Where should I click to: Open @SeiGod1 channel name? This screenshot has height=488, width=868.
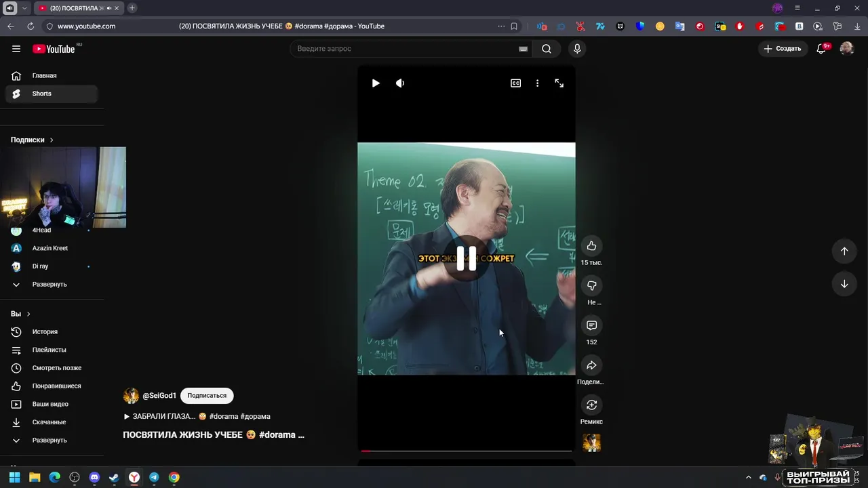pos(159,396)
